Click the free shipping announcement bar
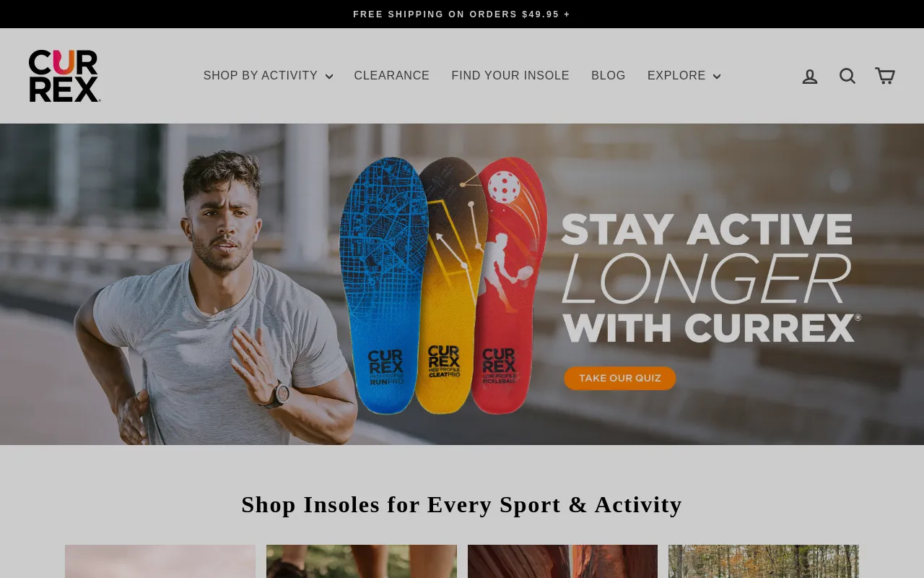Viewport: 924px width, 578px height. pos(462,14)
